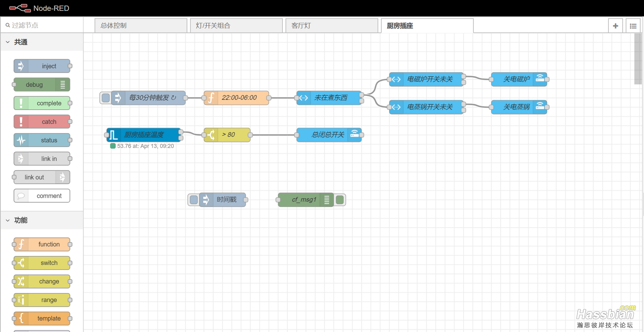Select the change node in palette
Viewport: 644px width, 332px height.
click(x=42, y=281)
